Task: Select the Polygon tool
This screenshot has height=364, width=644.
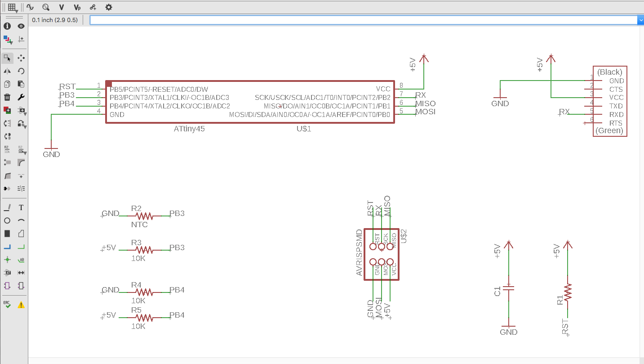Action: (x=21, y=234)
